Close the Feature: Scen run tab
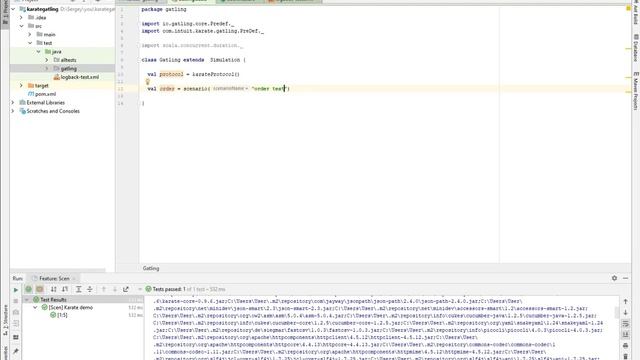The width and height of the screenshot is (640, 360). tap(74, 278)
